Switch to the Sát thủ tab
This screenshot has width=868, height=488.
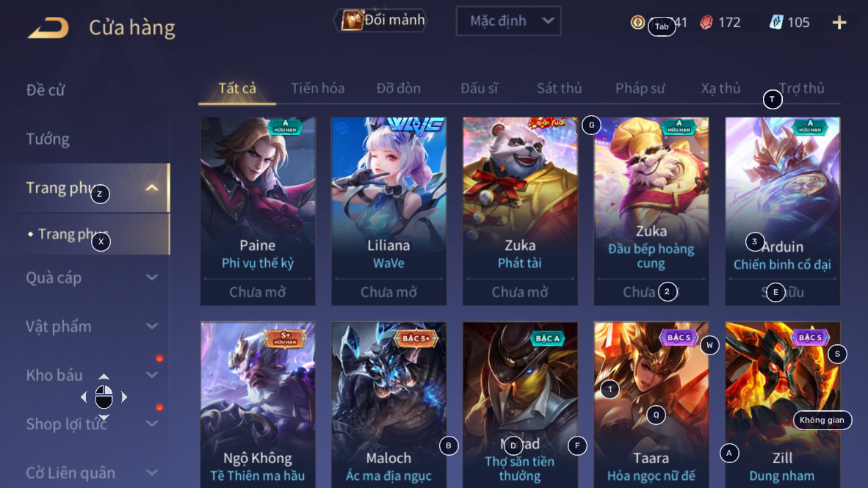tap(559, 88)
